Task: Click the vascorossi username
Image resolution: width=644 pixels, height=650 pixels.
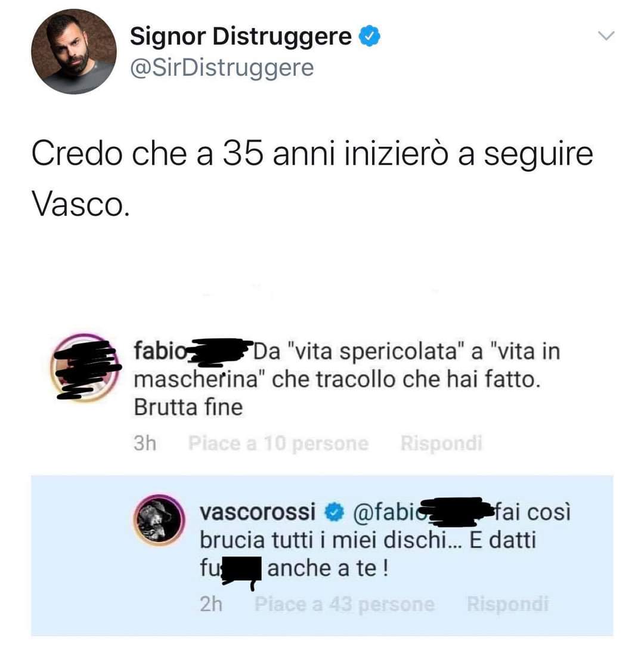Action: 258,512
